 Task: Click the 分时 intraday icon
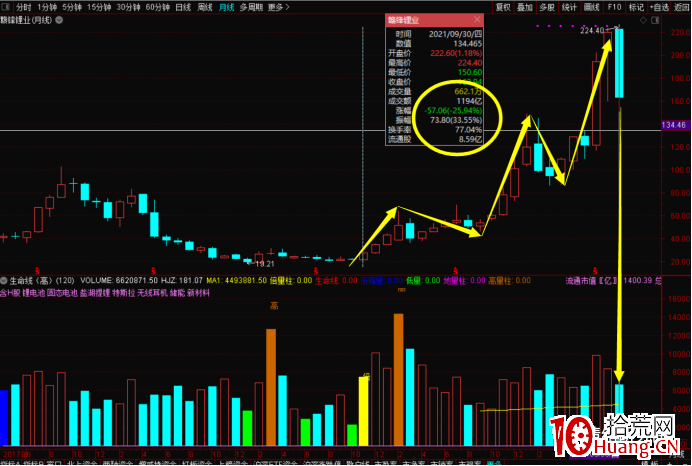23,7
